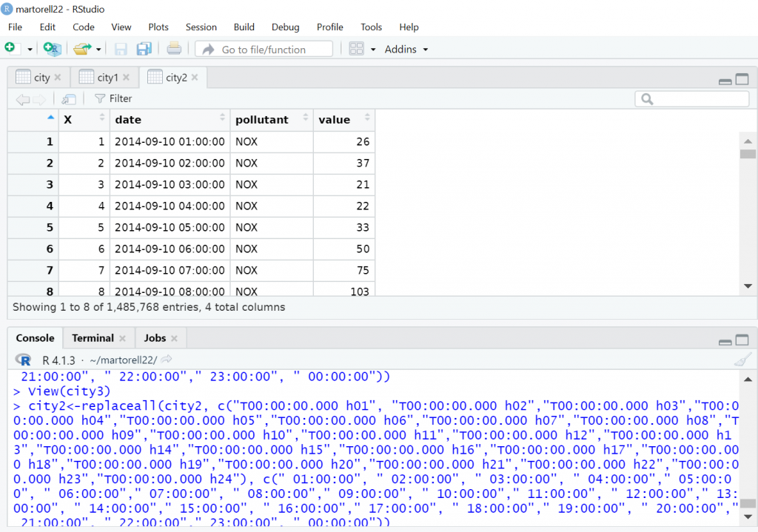Close the city1 tab
Viewport: 758px width, 532px height.
(126, 77)
